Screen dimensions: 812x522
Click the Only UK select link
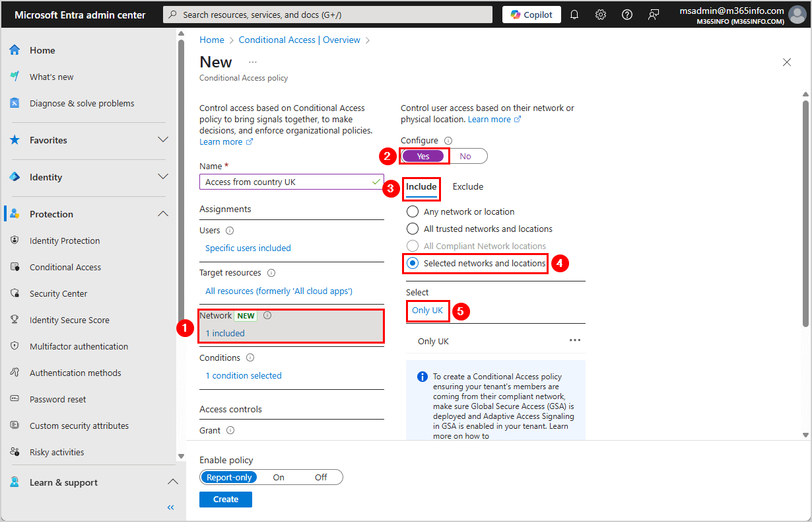(x=427, y=311)
